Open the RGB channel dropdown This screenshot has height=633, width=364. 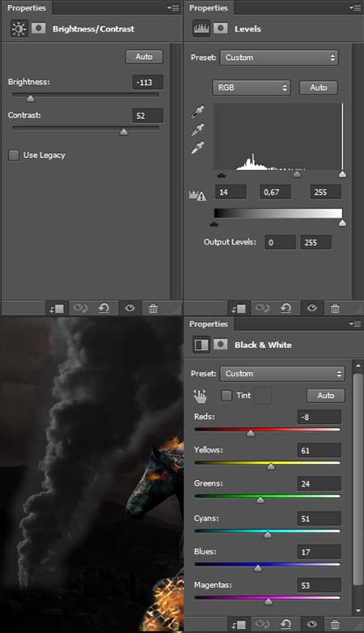point(251,87)
